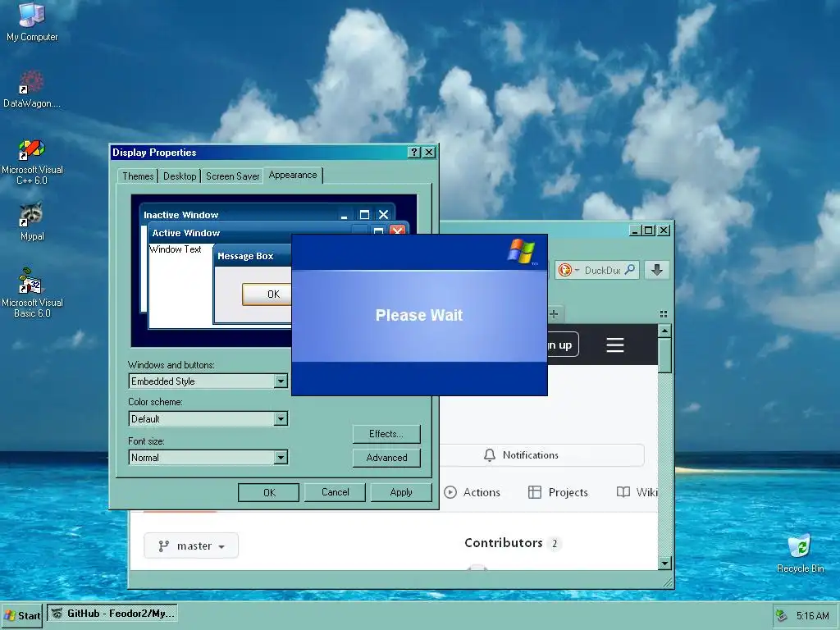Image resolution: width=840 pixels, height=630 pixels.
Task: Open the browser downloads arrow button
Action: (657, 269)
